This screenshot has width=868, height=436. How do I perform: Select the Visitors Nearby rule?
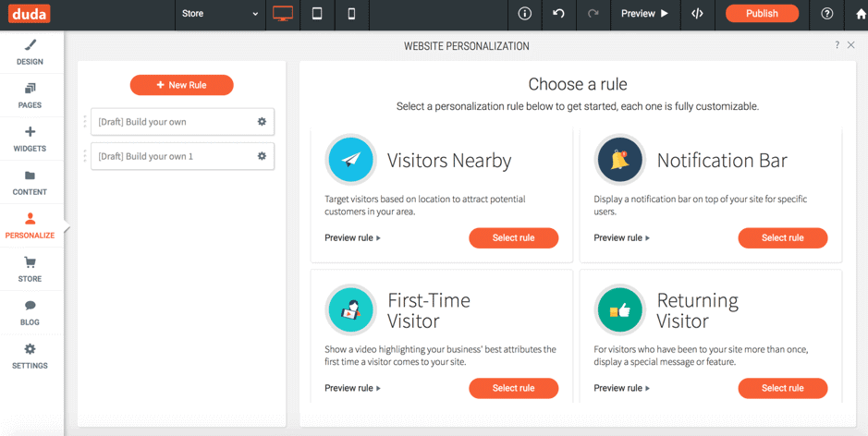[513, 238]
